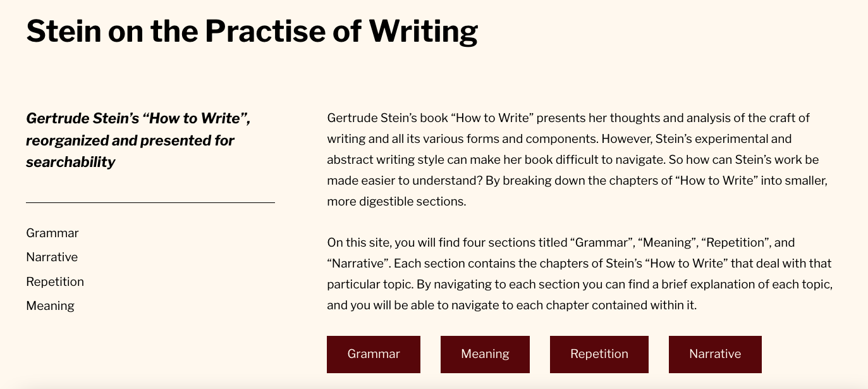Select the dark red Repetition button

coord(599,354)
